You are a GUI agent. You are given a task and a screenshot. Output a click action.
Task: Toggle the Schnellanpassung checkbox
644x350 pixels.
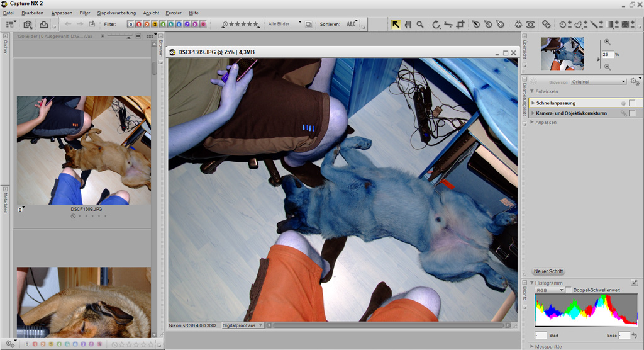[x=632, y=103]
